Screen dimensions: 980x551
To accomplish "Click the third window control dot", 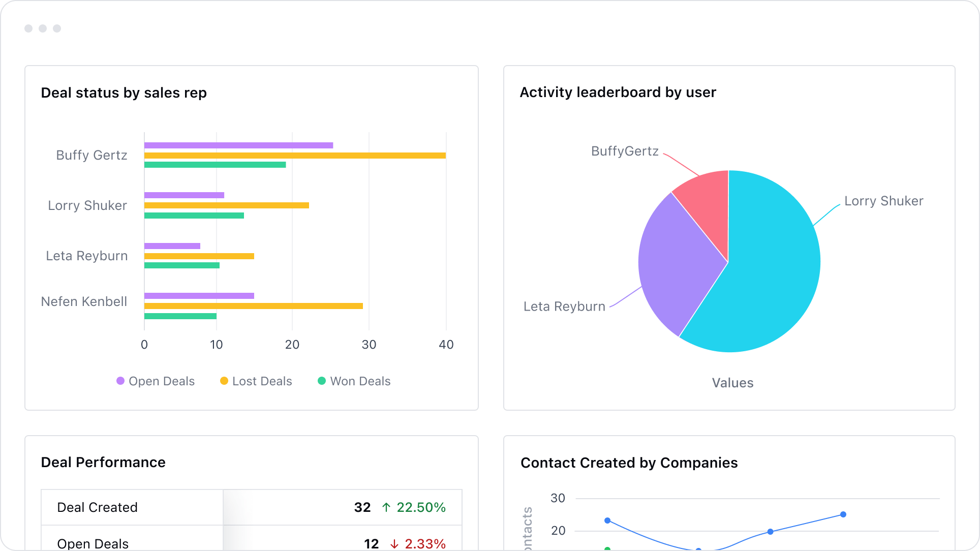I will coord(57,28).
